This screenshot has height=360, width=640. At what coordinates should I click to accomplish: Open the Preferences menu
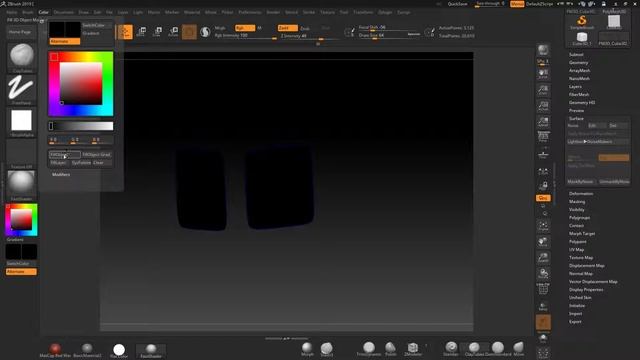coord(250,12)
